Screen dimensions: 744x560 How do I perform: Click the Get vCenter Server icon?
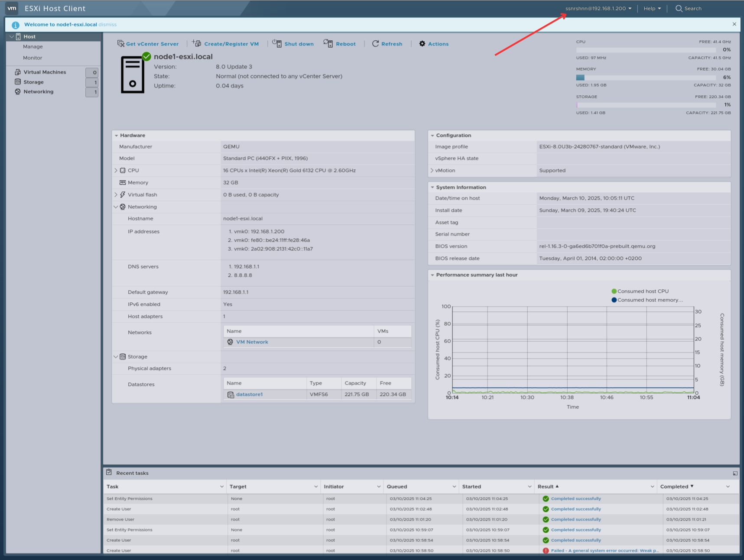[121, 44]
